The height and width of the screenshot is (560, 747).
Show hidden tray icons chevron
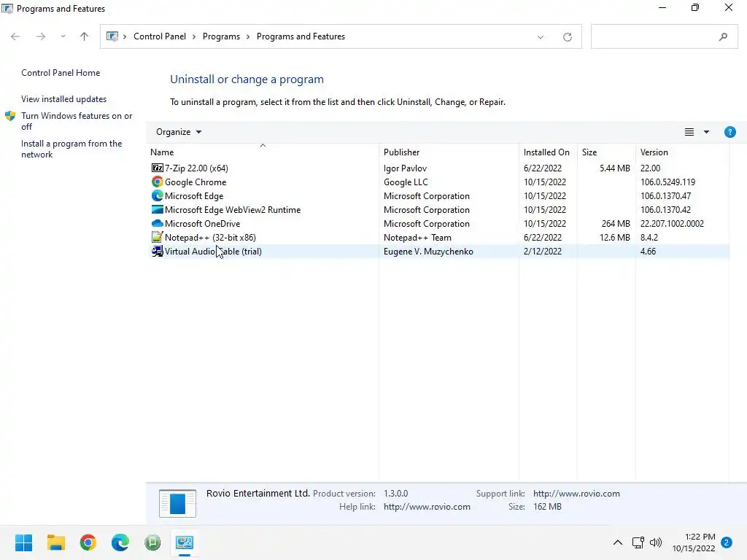click(x=617, y=542)
